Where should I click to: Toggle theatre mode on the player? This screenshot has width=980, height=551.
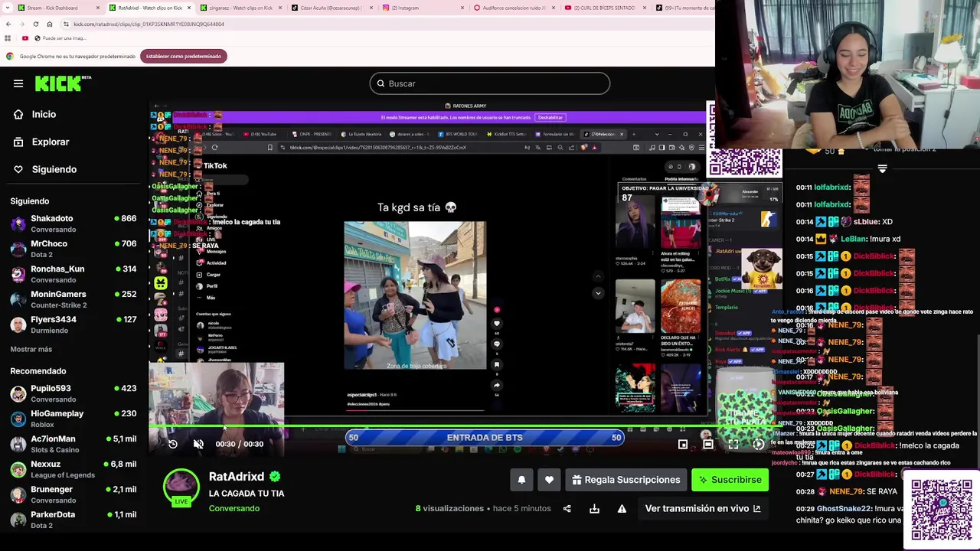(x=708, y=444)
